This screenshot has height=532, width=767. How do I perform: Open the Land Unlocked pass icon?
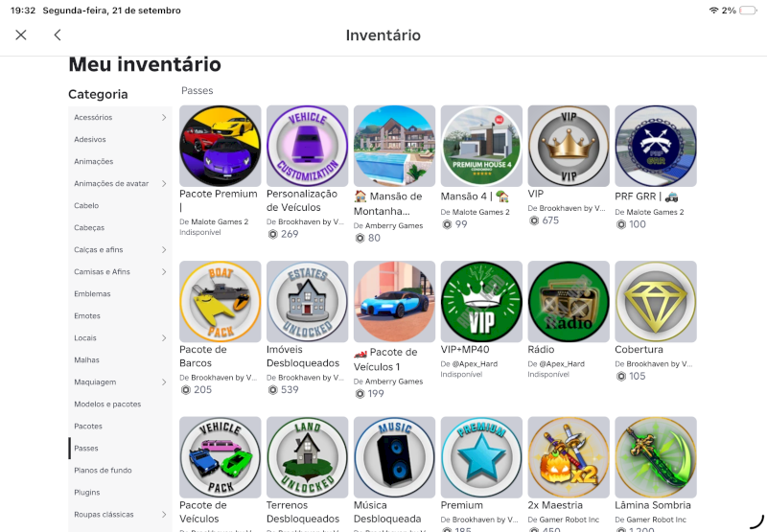(307, 457)
